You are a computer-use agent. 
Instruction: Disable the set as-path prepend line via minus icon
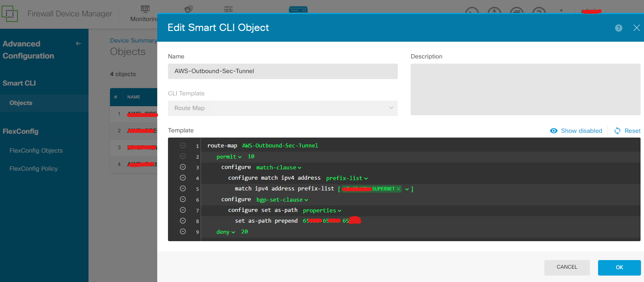[x=183, y=221]
